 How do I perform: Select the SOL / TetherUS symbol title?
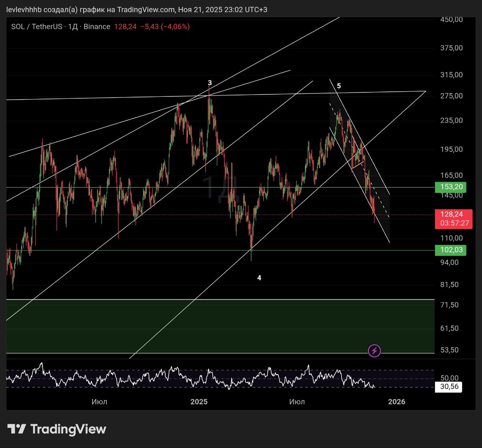pyautogui.click(x=36, y=27)
